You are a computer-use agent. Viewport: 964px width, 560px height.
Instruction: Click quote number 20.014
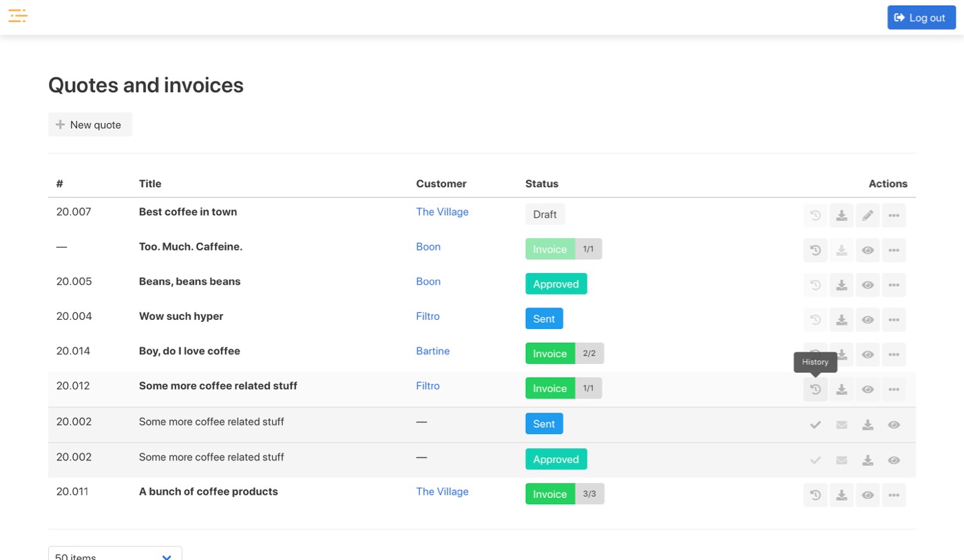74,351
